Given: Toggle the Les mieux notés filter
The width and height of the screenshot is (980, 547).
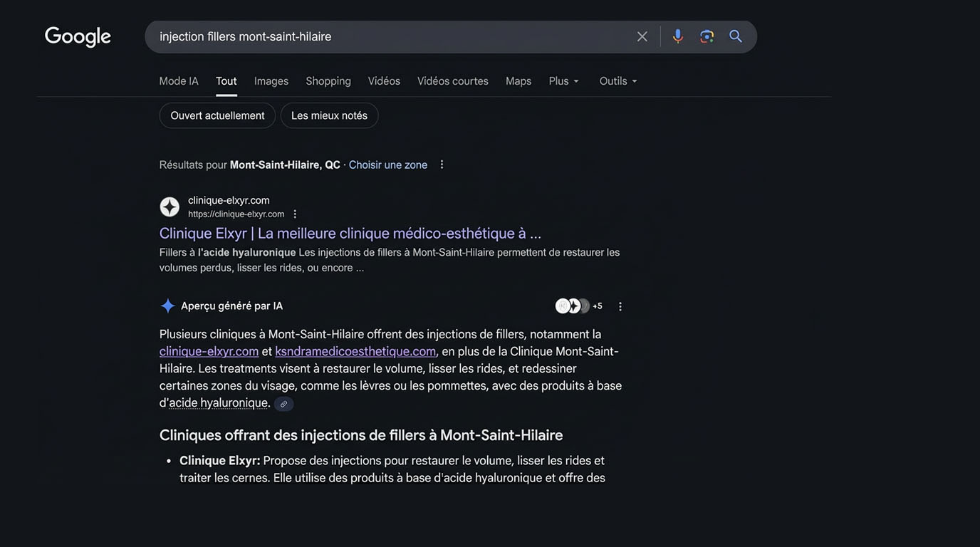Looking at the screenshot, I should pyautogui.click(x=329, y=115).
